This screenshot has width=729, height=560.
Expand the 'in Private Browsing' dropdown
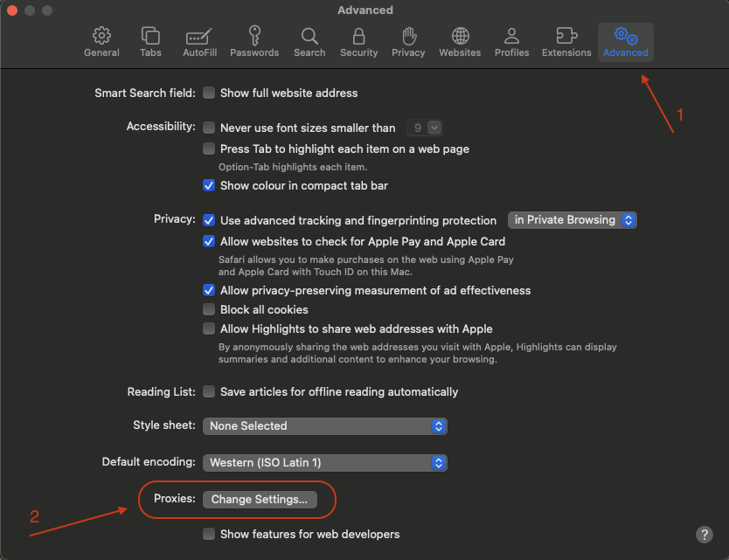pyautogui.click(x=573, y=220)
